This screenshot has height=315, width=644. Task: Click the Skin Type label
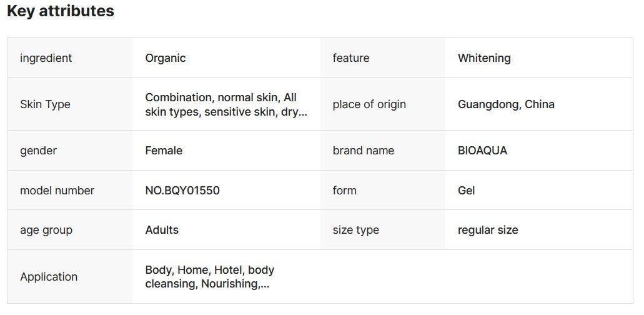[45, 104]
